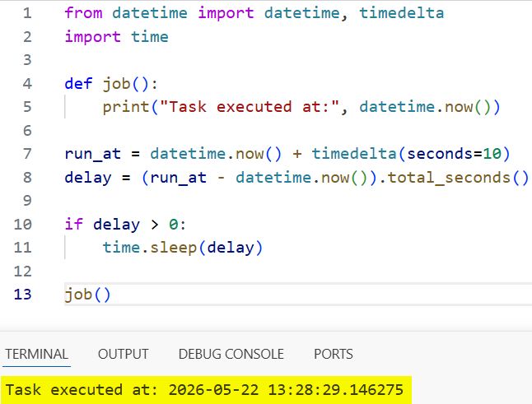Click the "Task executed at:" string literal
Image resolution: width=532 pixels, height=404 pixels.
(250, 107)
